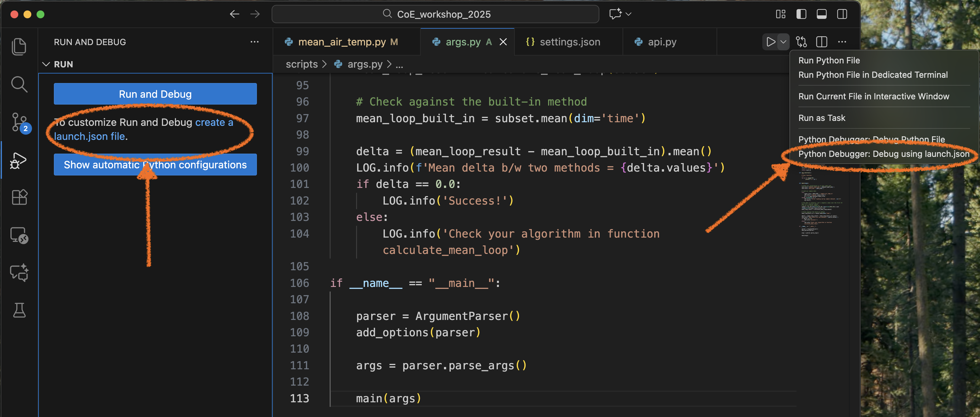The image size is (980, 417).
Task: Collapse the RUN section
Action: pyautogui.click(x=46, y=64)
